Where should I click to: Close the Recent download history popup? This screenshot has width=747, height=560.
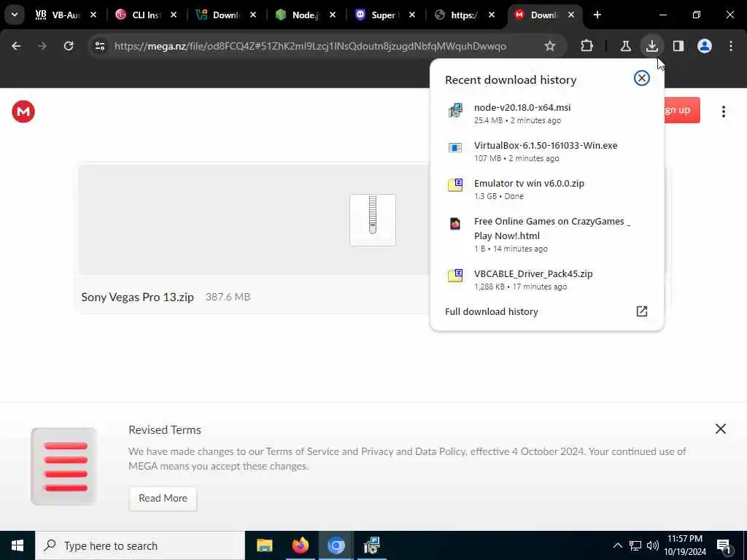pos(642,78)
